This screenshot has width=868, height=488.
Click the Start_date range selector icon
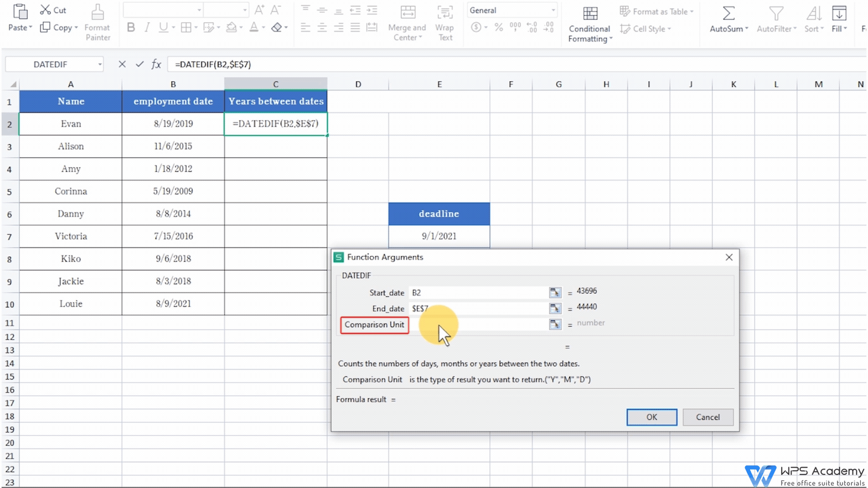(555, 293)
